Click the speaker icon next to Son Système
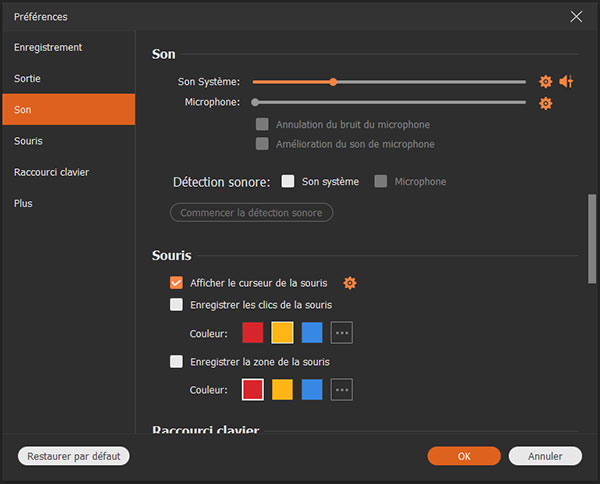The height and width of the screenshot is (484, 600). (566, 82)
